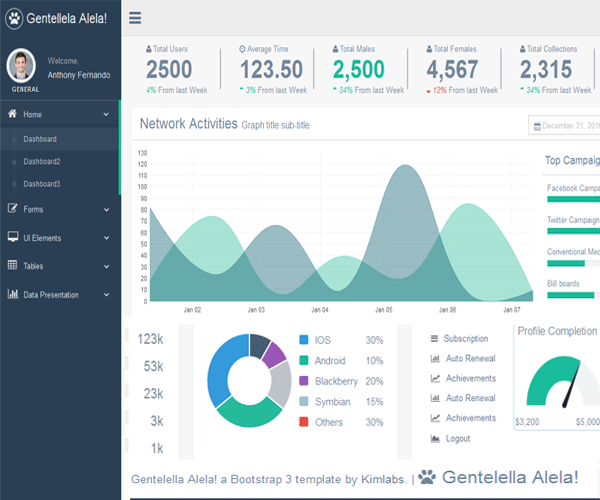Click the footer Gentelella Alela! brand text
600x500 pixels.
point(510,477)
